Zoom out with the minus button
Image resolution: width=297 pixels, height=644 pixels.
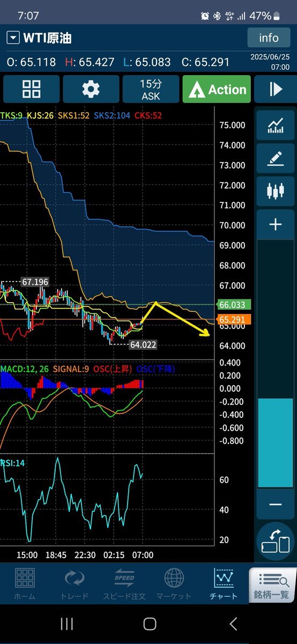pyautogui.click(x=275, y=504)
